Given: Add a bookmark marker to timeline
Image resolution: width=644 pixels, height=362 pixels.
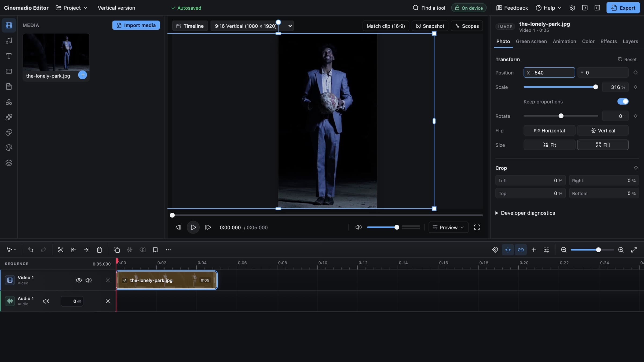Looking at the screenshot, I should coord(155,250).
